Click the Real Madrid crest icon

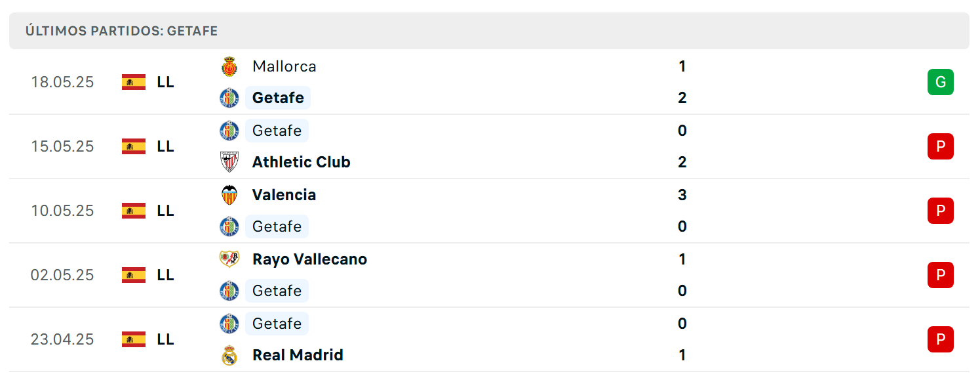pyautogui.click(x=229, y=355)
